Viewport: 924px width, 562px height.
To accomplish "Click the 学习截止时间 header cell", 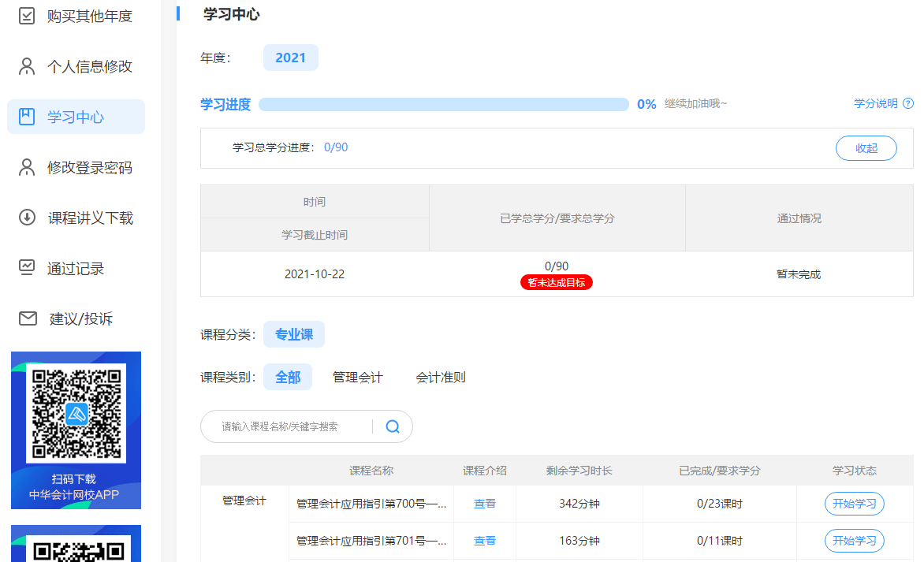I will (315, 235).
